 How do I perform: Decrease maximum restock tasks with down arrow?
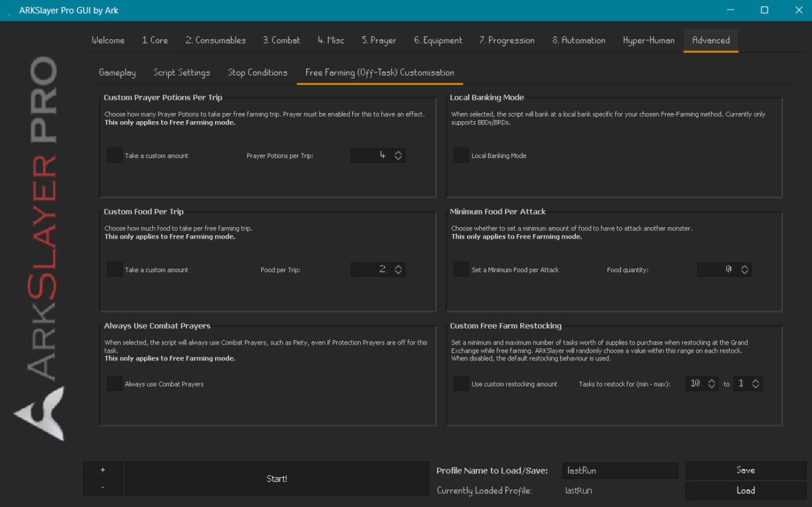pyautogui.click(x=756, y=387)
